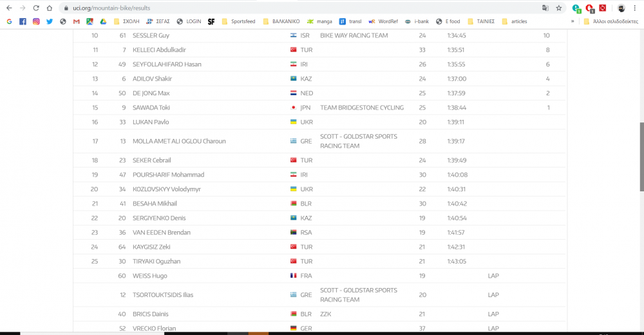Open the Google Maps bookmark
644x335 pixels.
click(90, 21)
